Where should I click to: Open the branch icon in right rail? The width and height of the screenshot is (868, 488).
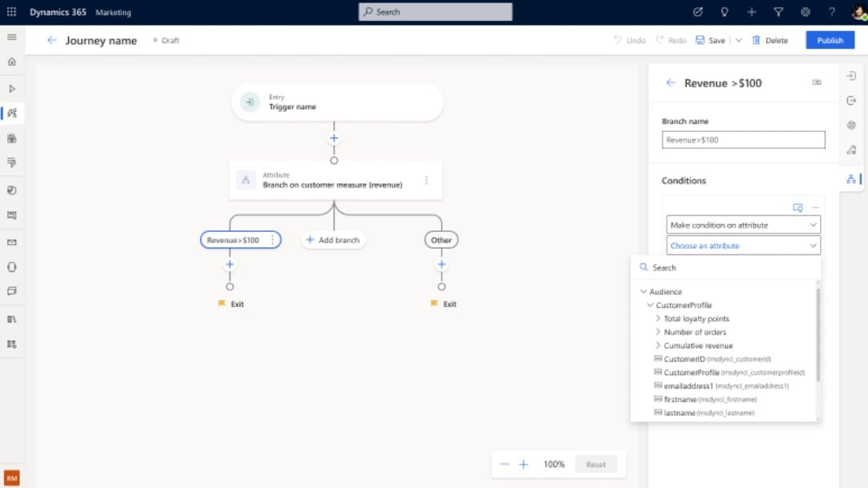pos(851,178)
